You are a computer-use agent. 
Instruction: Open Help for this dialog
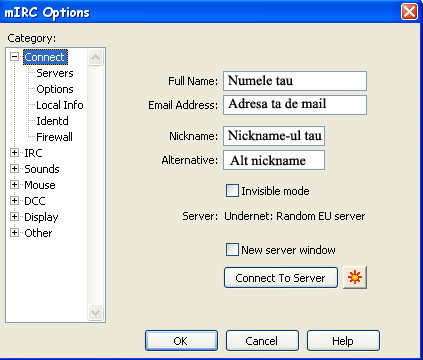(x=343, y=341)
